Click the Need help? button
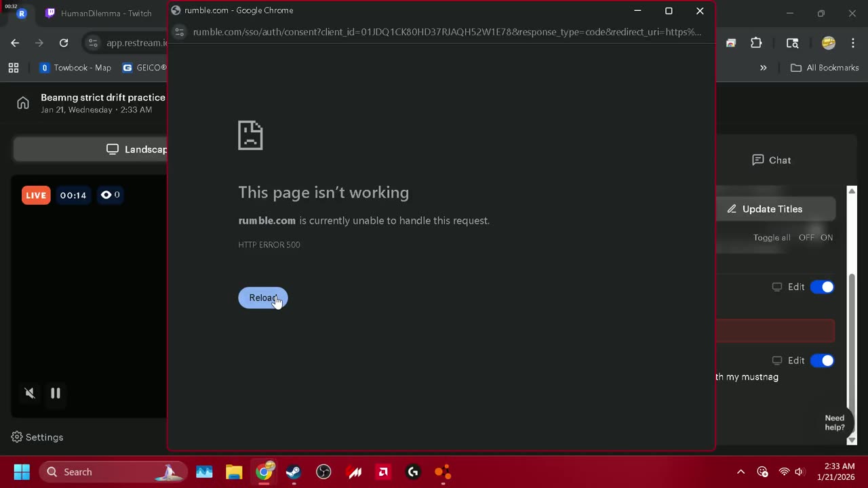This screenshot has height=488, width=868. coord(835,423)
